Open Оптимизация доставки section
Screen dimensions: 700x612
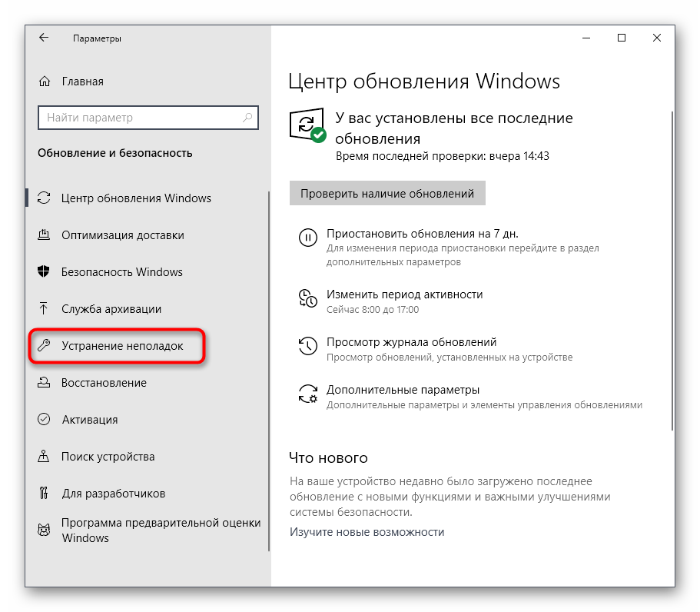pos(123,235)
